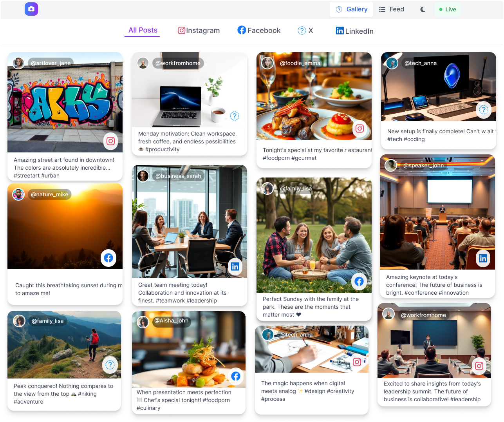This screenshot has width=504, height=422.
Task: Click the X icon on the Monday motivation workspace post
Action: pos(234,116)
